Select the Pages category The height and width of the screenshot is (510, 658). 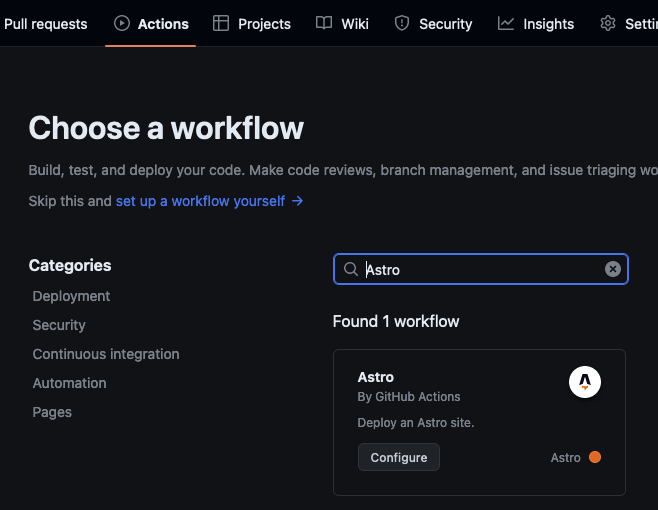click(x=52, y=412)
